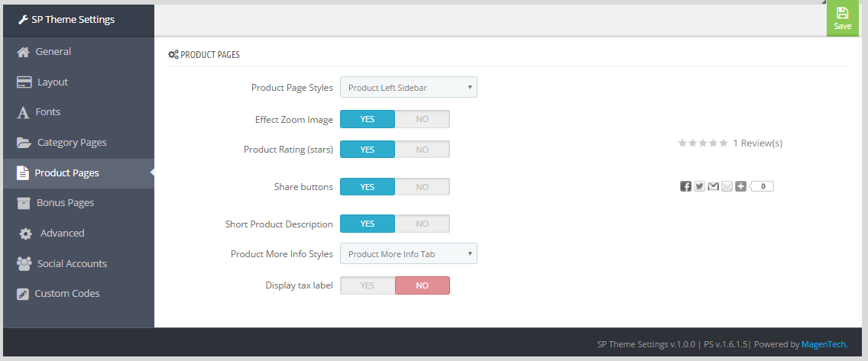Click the Save floppy disk button
The width and height of the screenshot is (868, 361).
click(x=843, y=19)
